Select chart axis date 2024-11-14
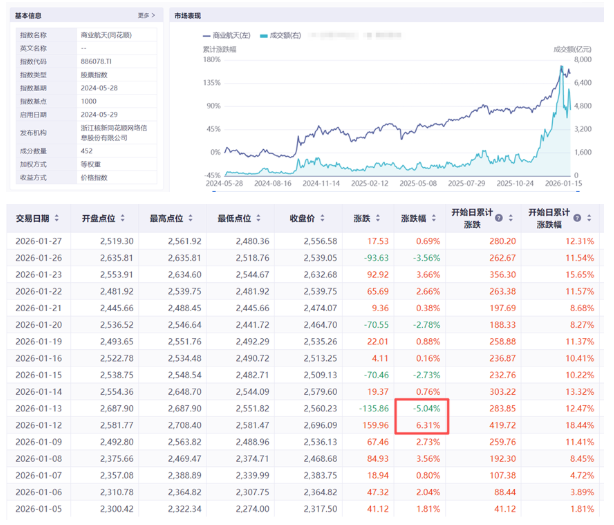614x525 pixels. tap(321, 183)
